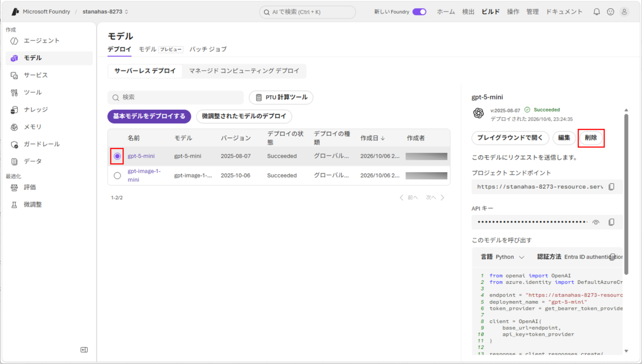Click the details panel vertical scrollbar
642x364 pixels.
pyautogui.click(x=626, y=194)
